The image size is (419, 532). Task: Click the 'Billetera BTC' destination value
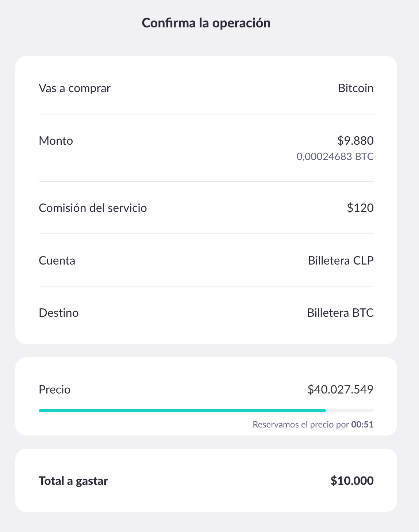coord(341,313)
